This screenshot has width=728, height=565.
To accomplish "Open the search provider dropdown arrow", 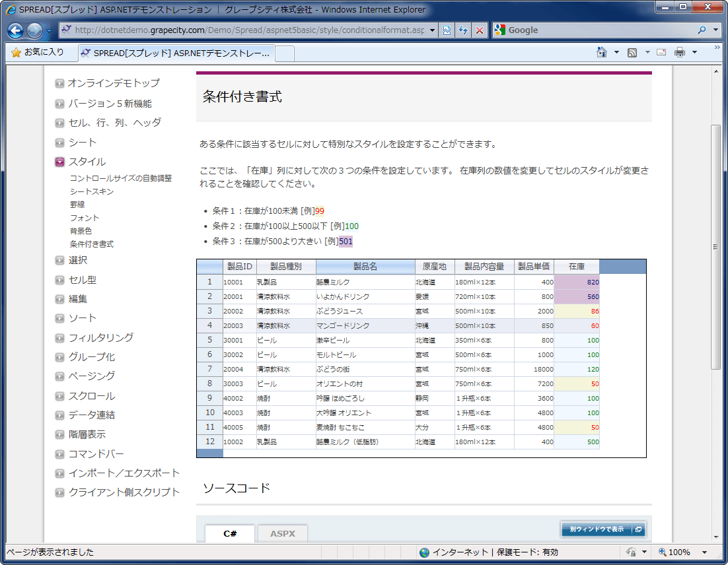I will tap(715, 30).
